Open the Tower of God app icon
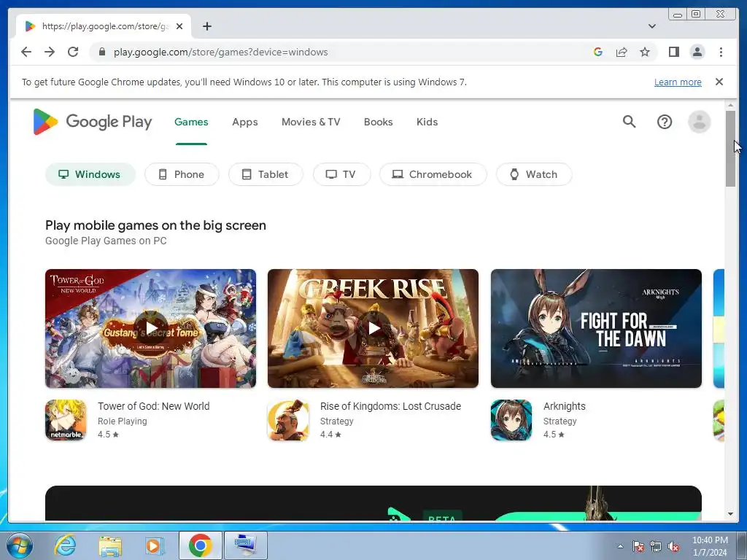Viewport: 747px width, 560px height. (x=66, y=420)
